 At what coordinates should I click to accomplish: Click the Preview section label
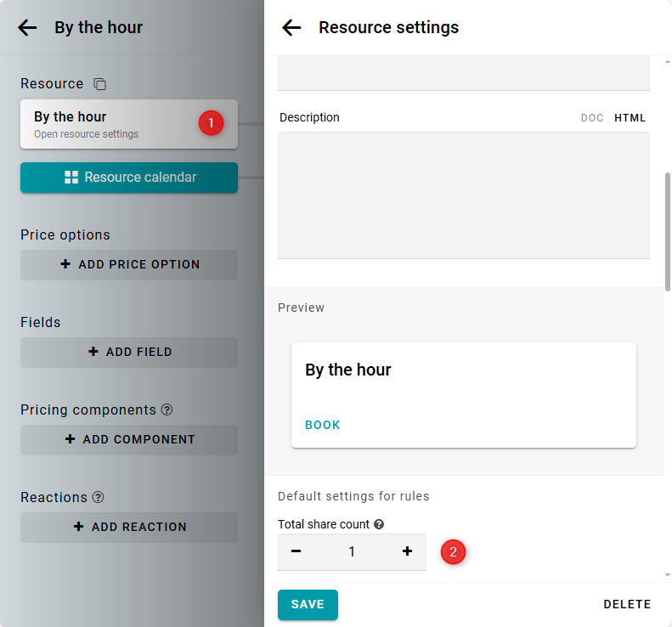[x=302, y=308]
